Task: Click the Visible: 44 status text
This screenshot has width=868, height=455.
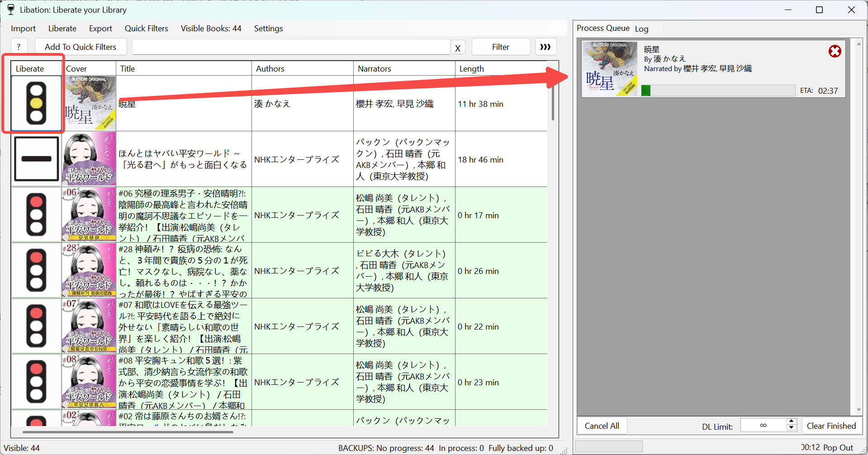Action: [x=22, y=448]
